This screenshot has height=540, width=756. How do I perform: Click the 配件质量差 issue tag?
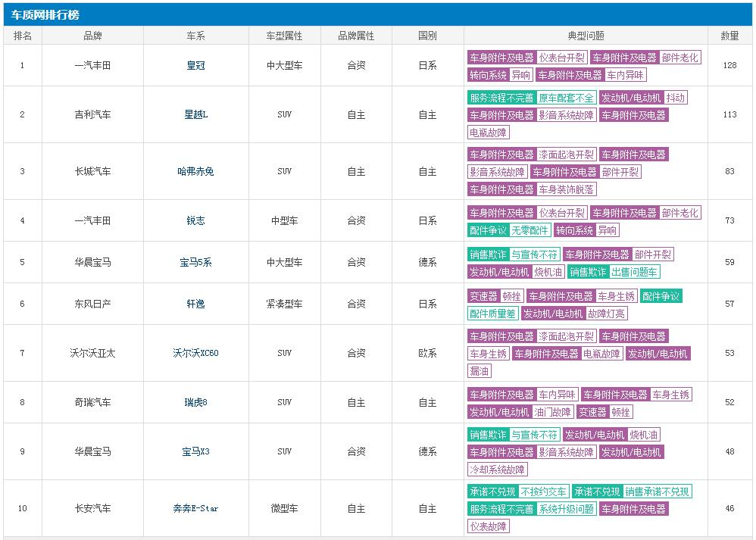(492, 314)
